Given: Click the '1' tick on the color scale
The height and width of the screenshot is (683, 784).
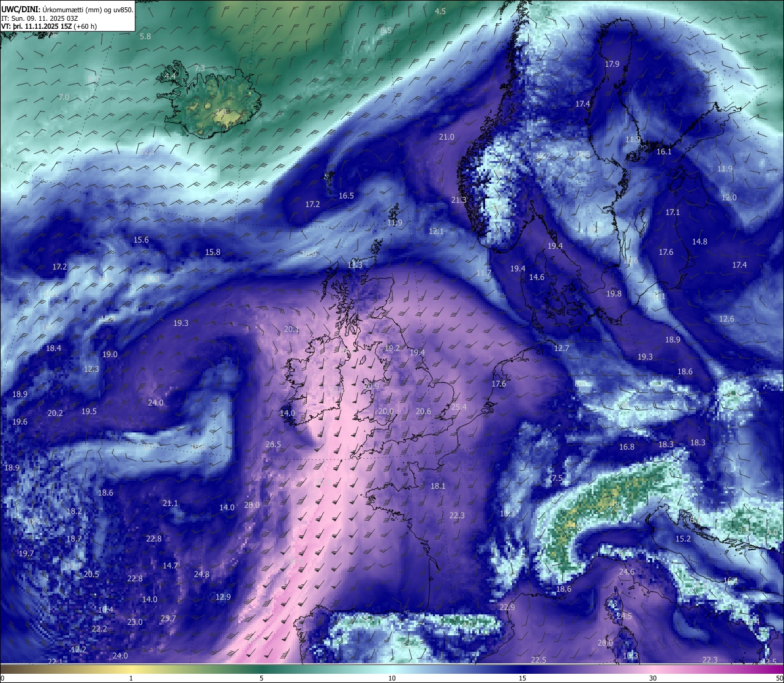Looking at the screenshot, I should coord(131,678).
